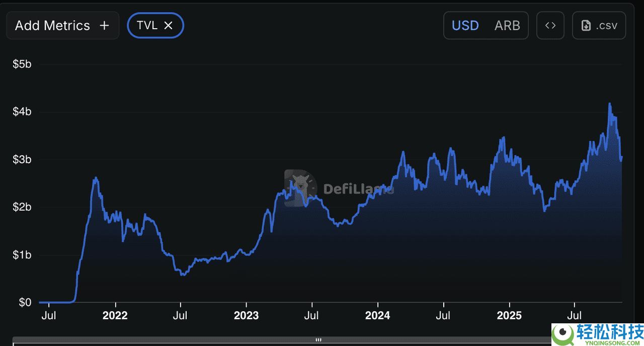Click the 2024 x-axis label
This screenshot has height=346, width=644.
377,316
